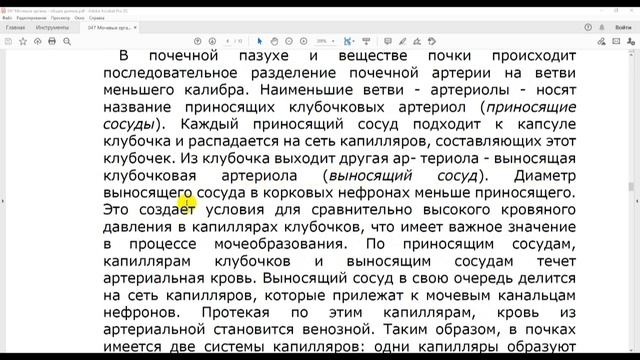Print the document with printer icon

pyautogui.click(x=52, y=41)
